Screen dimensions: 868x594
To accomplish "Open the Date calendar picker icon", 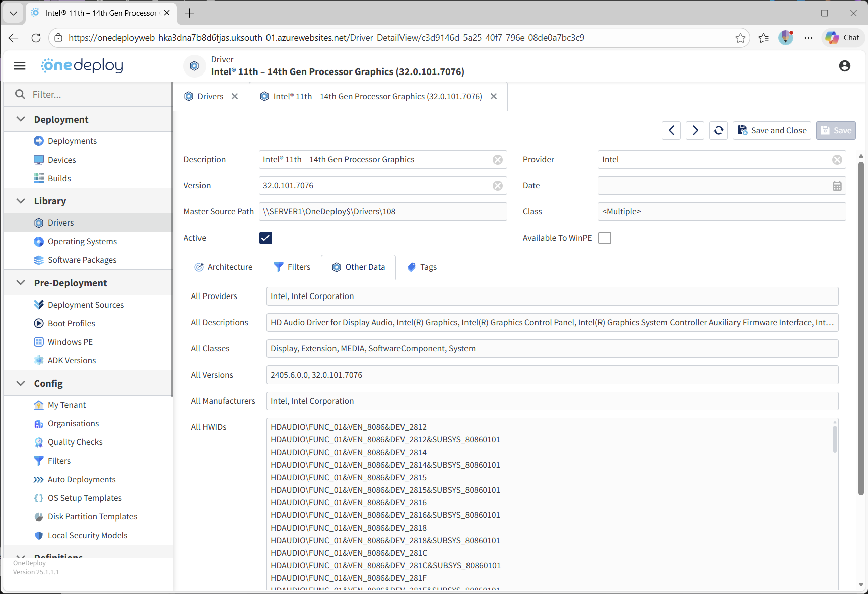I will (x=837, y=186).
